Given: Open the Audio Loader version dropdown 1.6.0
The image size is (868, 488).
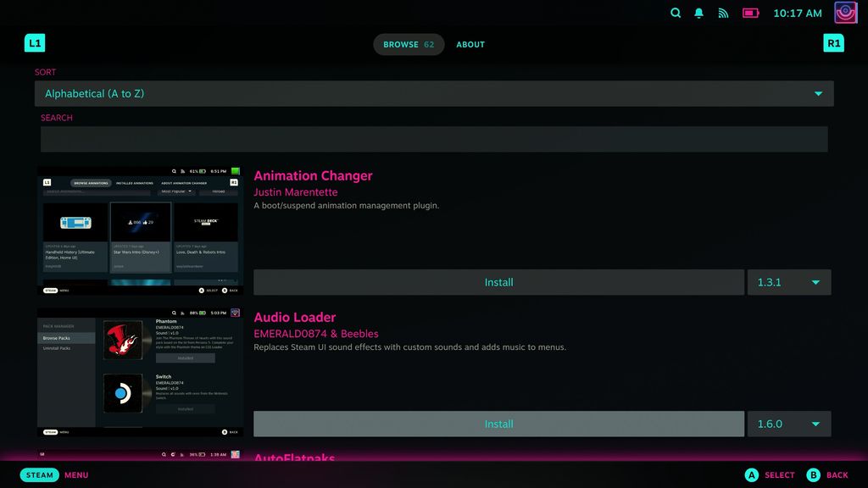Looking at the screenshot, I should click(788, 424).
